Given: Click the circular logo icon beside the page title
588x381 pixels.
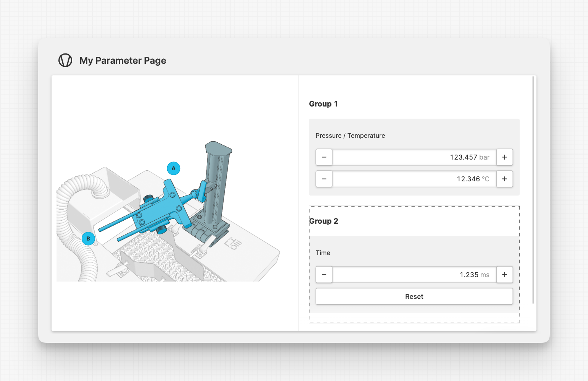Looking at the screenshot, I should [x=65, y=60].
